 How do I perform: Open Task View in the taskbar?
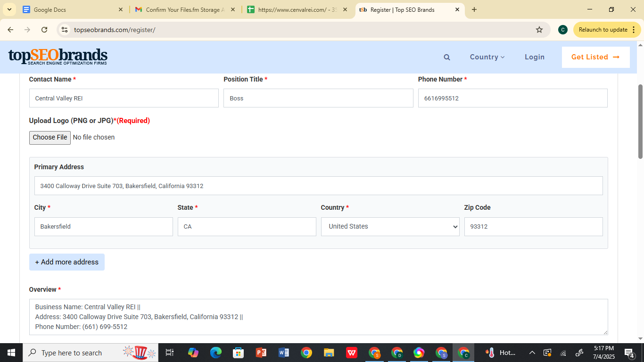pos(170,353)
